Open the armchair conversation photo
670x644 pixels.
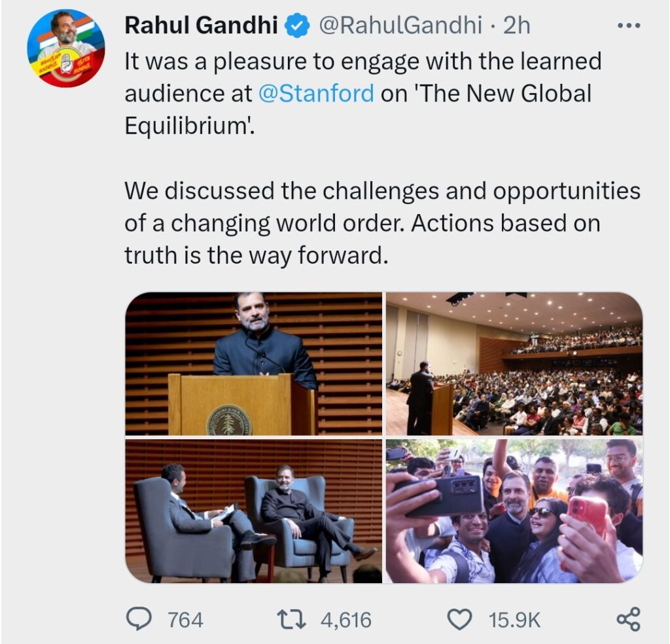click(254, 511)
